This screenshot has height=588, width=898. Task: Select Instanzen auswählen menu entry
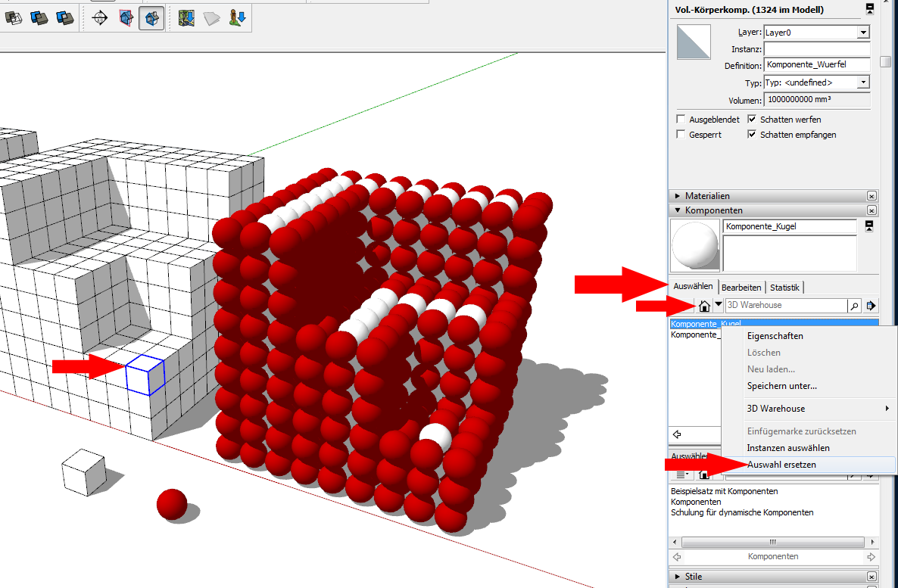click(x=787, y=448)
